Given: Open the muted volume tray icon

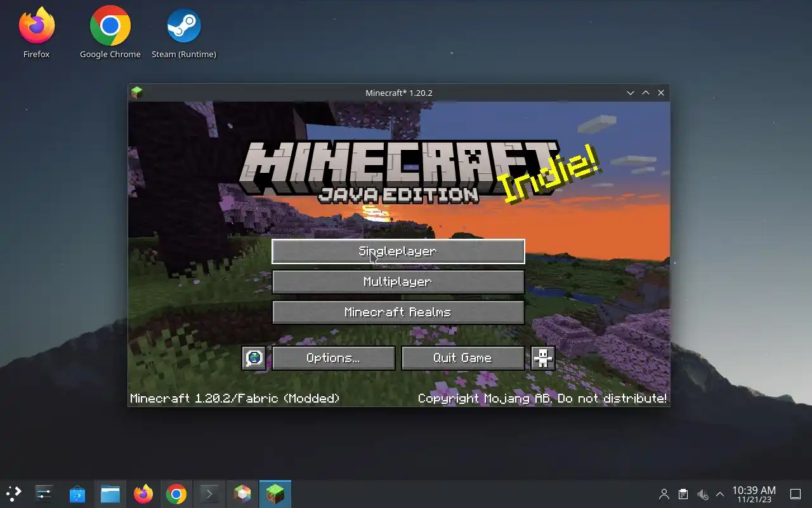Looking at the screenshot, I should [x=702, y=494].
